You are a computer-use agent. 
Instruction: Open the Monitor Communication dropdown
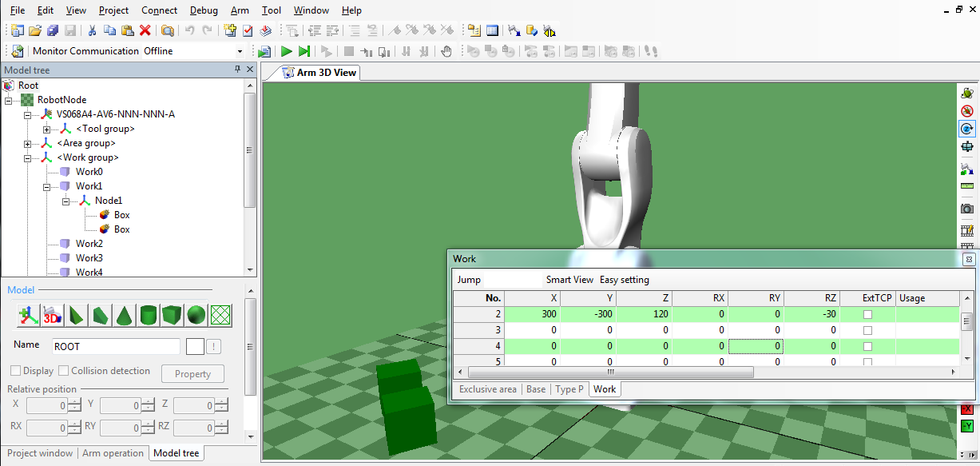click(x=240, y=51)
